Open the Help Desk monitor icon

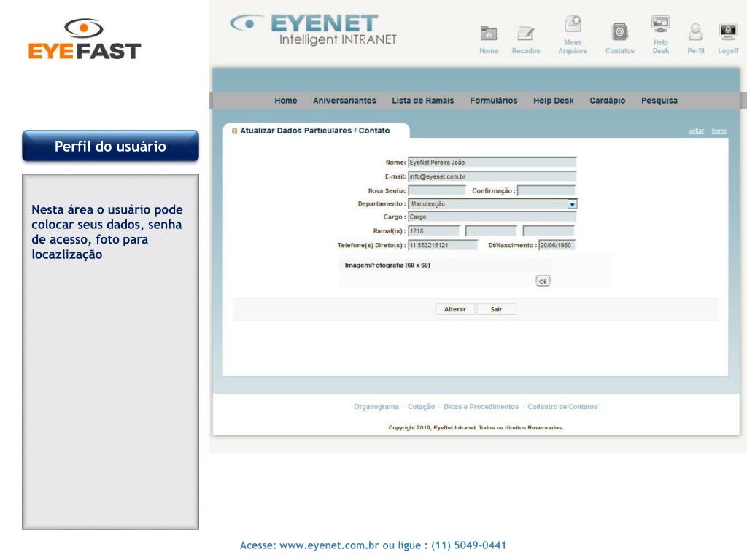(x=660, y=24)
